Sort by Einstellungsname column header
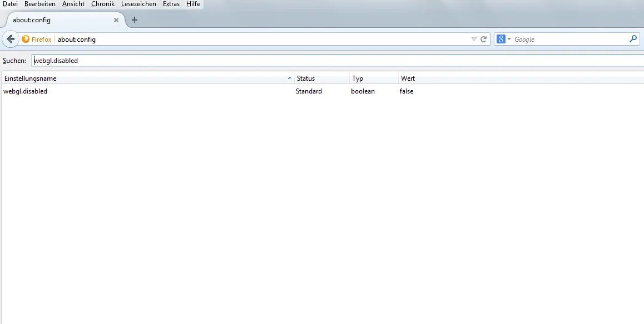 pyautogui.click(x=148, y=78)
